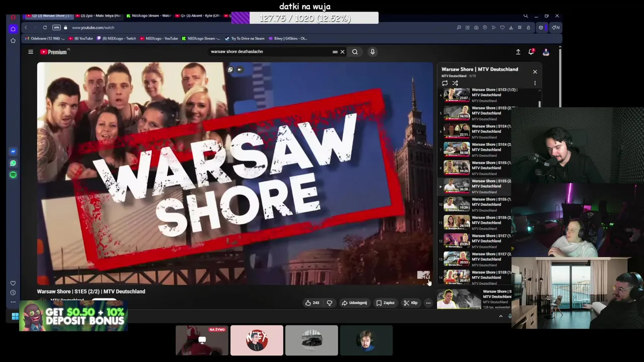Open Opera sidebar home icon
This screenshot has height=362, width=644.
[13, 29]
